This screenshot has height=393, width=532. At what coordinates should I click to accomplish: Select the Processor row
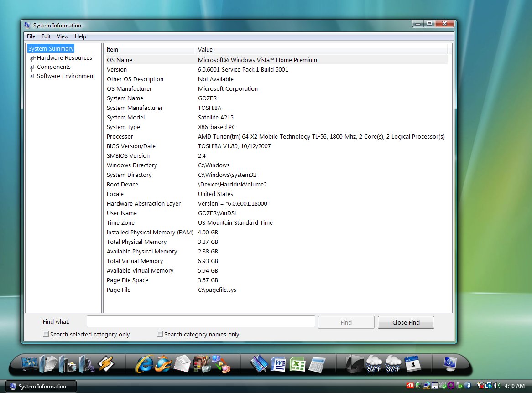[x=276, y=137]
